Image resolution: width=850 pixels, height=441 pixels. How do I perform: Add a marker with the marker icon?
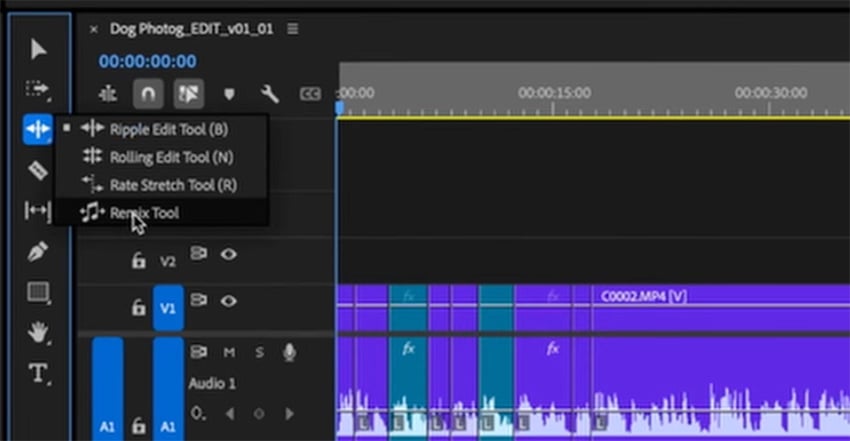coord(229,94)
